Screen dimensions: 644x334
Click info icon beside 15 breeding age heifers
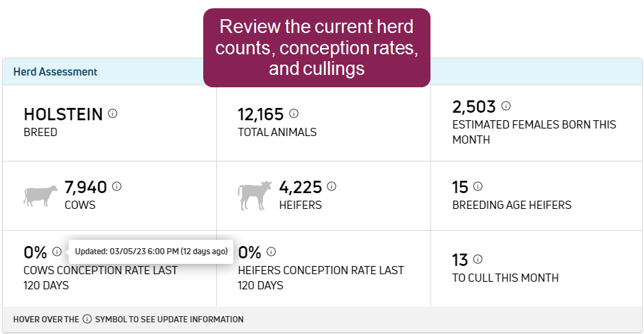pyautogui.click(x=478, y=186)
